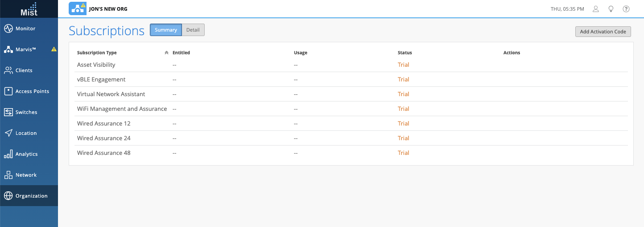
Task: Switch to the Summary view
Action: pyautogui.click(x=166, y=30)
